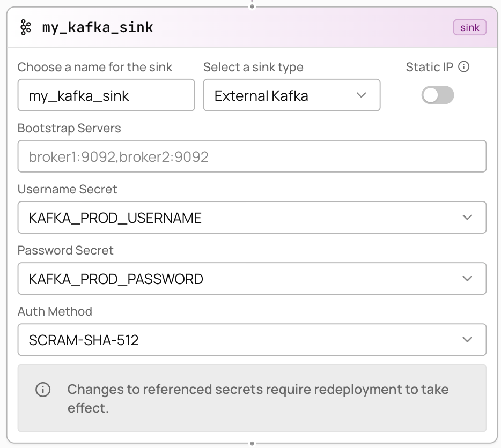
Task: Click the Bootstrap Servers input field
Action: pos(252,156)
